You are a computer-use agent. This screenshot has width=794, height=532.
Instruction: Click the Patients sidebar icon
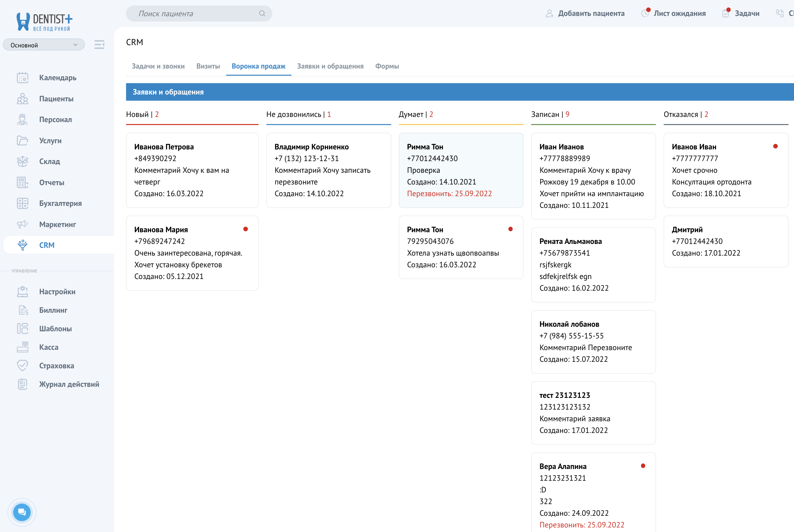(x=22, y=99)
